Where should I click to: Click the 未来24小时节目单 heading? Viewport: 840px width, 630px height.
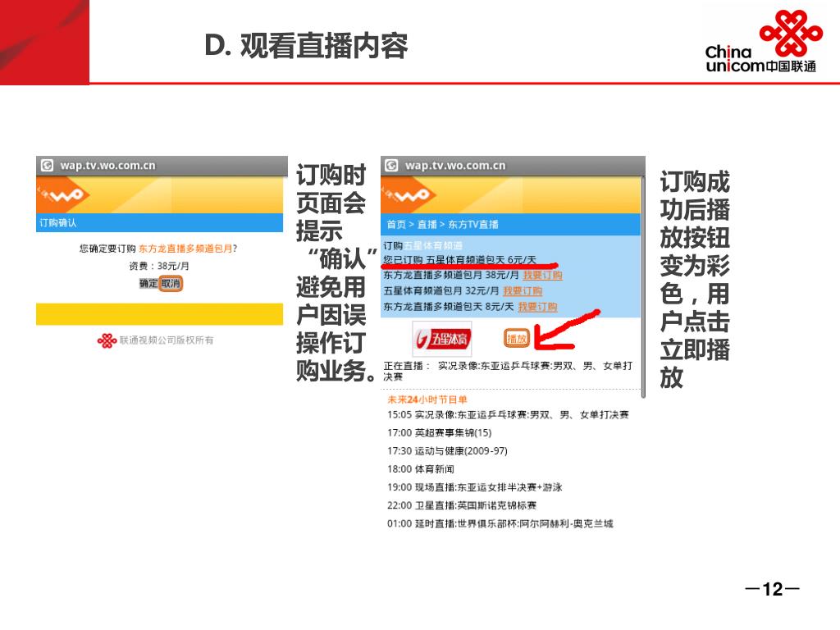(427, 399)
